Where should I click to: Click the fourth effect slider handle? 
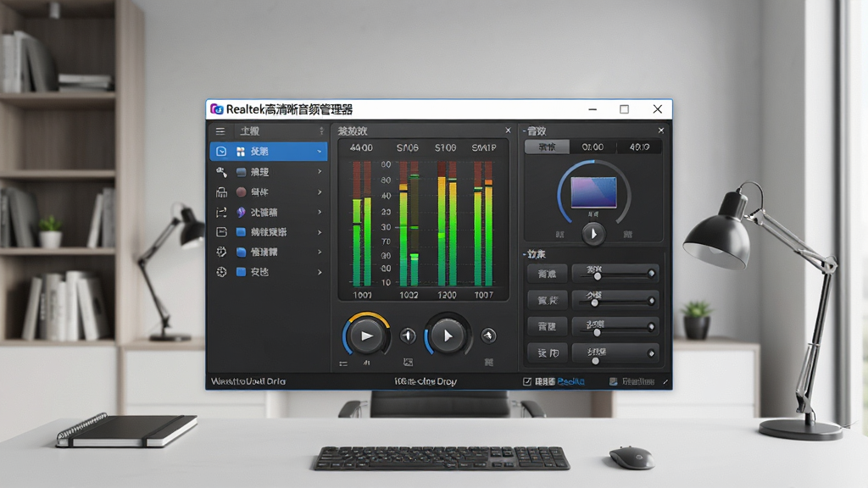pyautogui.click(x=595, y=361)
